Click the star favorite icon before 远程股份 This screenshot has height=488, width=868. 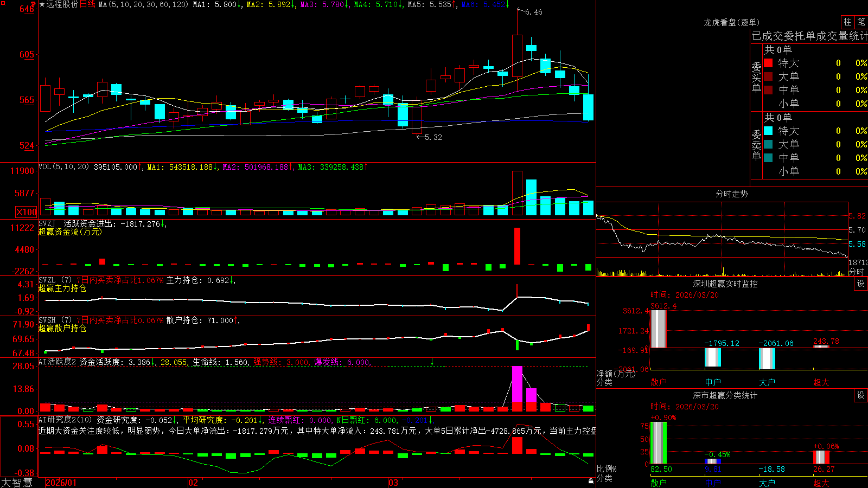coord(42,4)
